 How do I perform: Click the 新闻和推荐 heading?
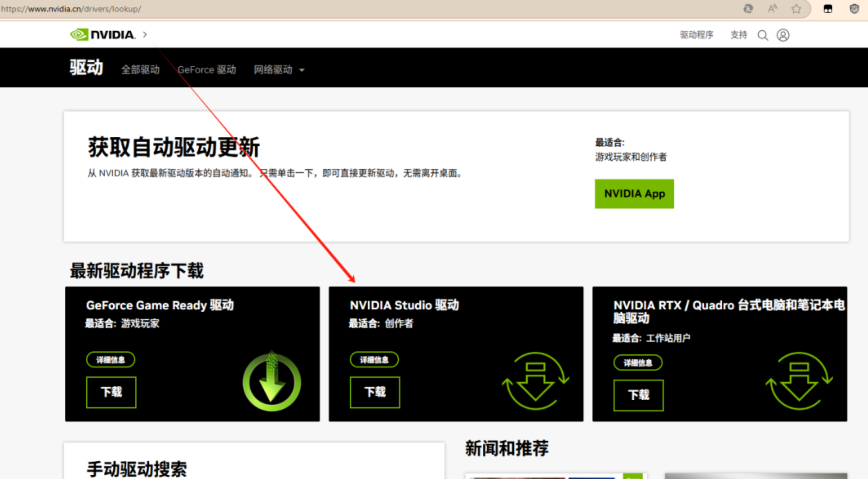507,448
